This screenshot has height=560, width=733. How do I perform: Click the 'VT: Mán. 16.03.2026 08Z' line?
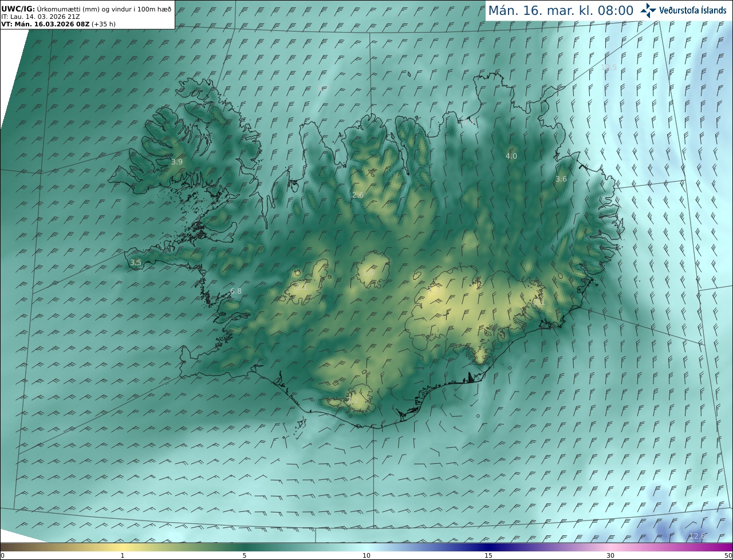pyautogui.click(x=58, y=24)
